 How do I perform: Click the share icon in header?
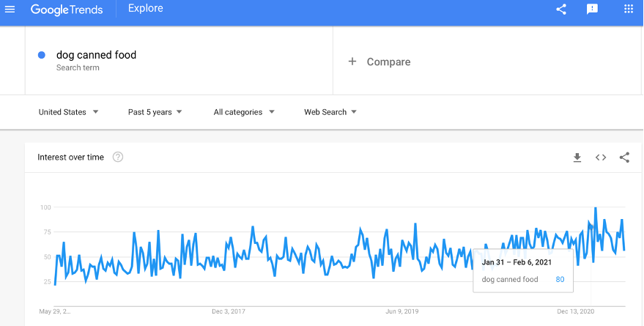[x=561, y=9]
